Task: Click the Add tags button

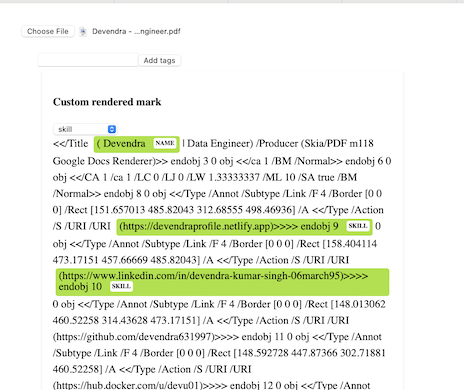Action: pos(159,61)
